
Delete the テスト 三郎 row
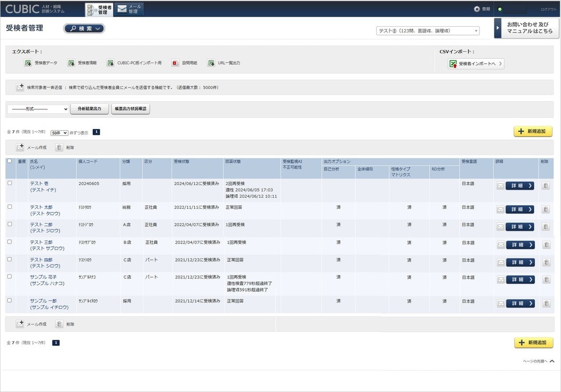(546, 245)
